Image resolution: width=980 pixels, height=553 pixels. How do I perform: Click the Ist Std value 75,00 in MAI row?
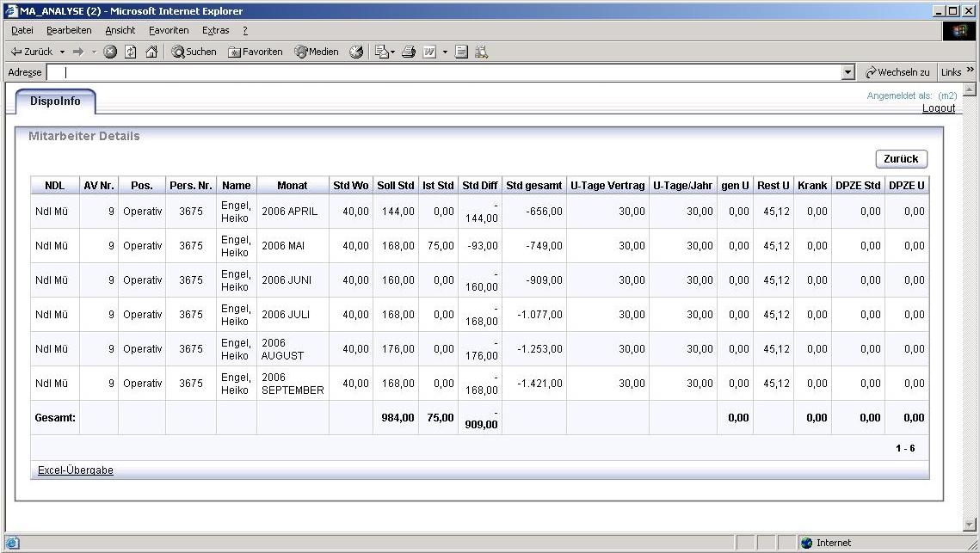click(x=441, y=246)
